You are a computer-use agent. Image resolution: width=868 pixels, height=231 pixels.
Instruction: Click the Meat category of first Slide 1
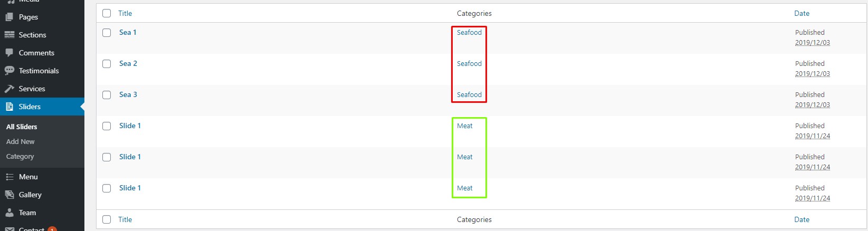464,126
